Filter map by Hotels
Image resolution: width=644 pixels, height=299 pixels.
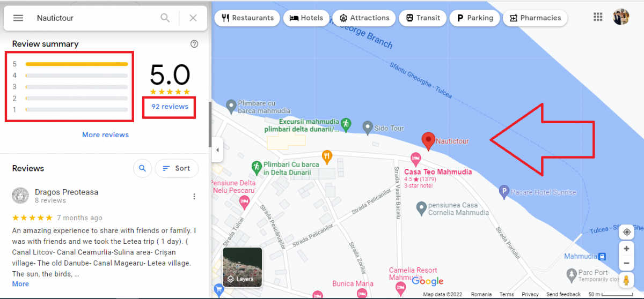[306, 18]
